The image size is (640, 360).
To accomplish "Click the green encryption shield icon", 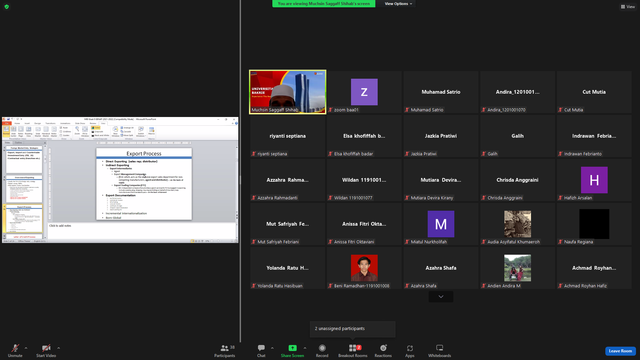I will [x=7, y=7].
